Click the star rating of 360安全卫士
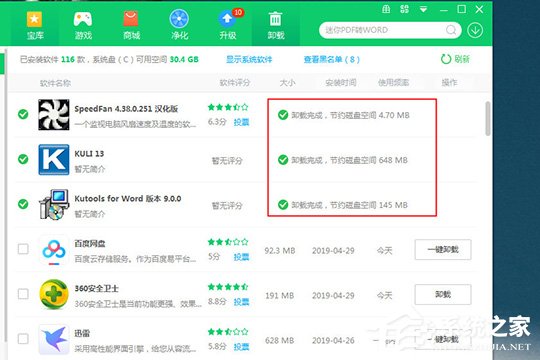 (228, 287)
